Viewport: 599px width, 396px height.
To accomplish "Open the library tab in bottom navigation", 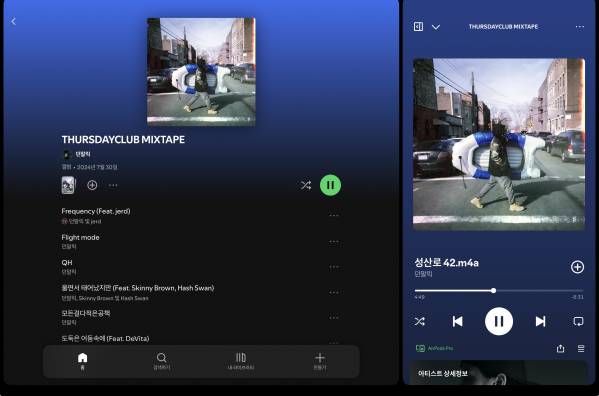I will [241, 361].
